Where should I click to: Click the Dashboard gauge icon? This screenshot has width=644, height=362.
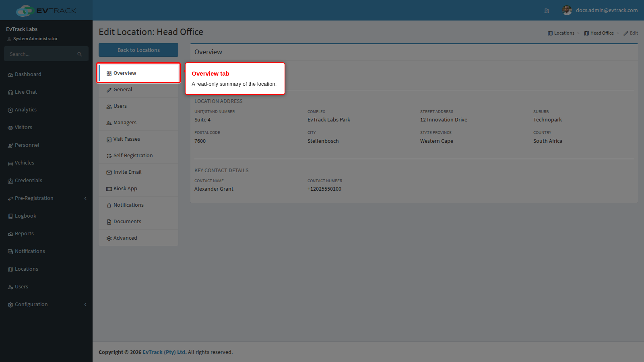[10, 75]
